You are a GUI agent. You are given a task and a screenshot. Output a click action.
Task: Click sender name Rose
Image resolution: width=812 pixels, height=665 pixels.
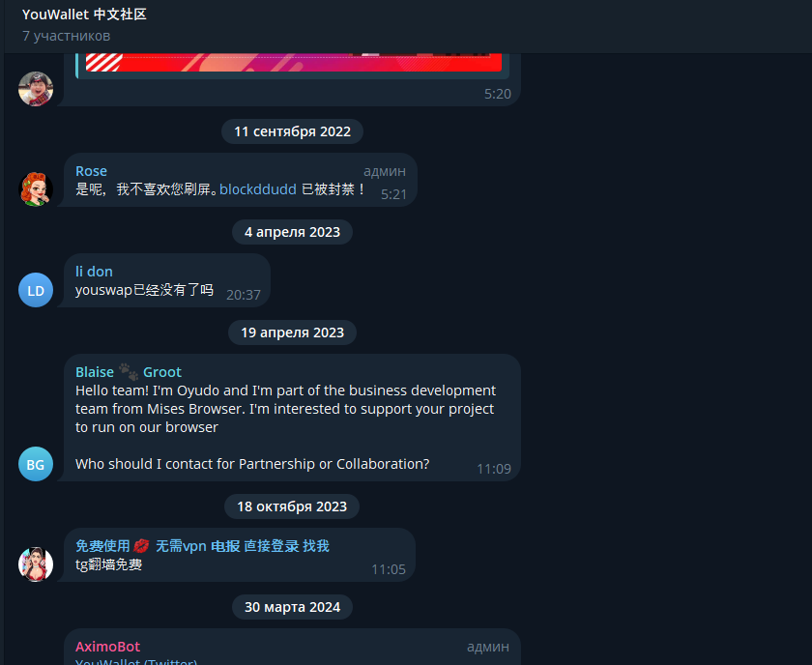pyautogui.click(x=91, y=171)
